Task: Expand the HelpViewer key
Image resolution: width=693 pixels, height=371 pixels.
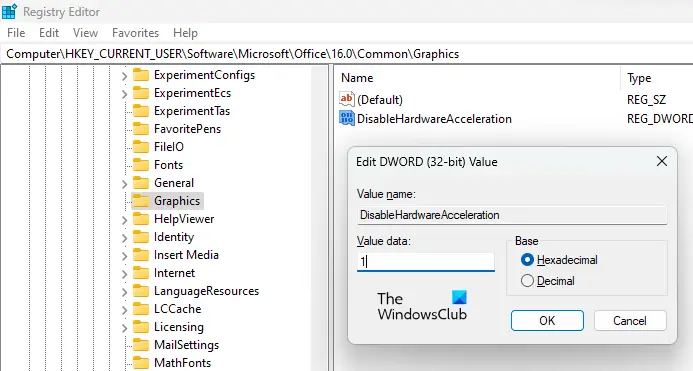Action: (x=124, y=220)
